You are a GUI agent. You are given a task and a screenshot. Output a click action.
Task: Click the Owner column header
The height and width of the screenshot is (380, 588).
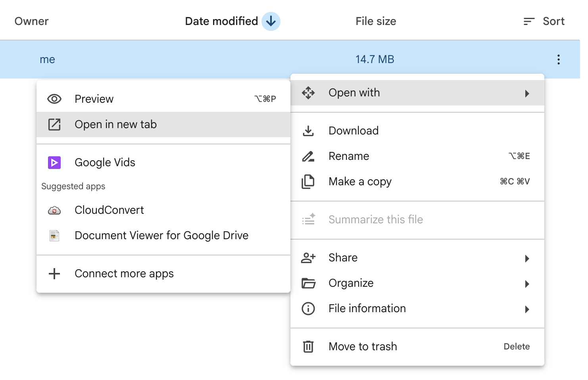[x=32, y=21]
